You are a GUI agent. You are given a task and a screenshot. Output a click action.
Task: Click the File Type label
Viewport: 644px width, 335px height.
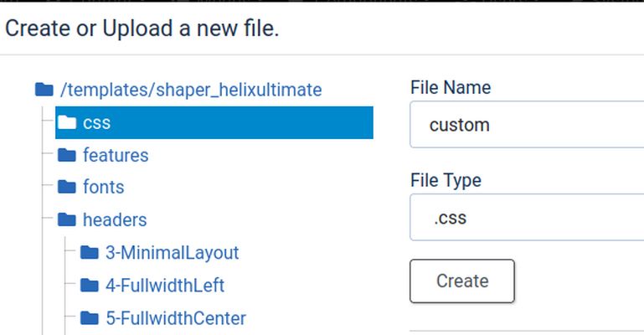[x=446, y=180]
